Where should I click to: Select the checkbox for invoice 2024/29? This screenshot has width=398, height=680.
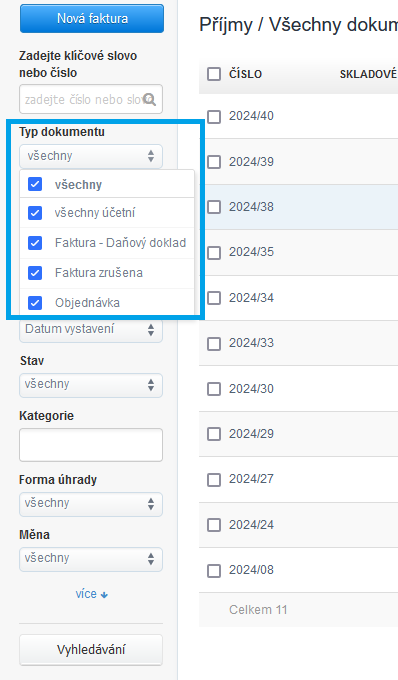pyautogui.click(x=214, y=434)
